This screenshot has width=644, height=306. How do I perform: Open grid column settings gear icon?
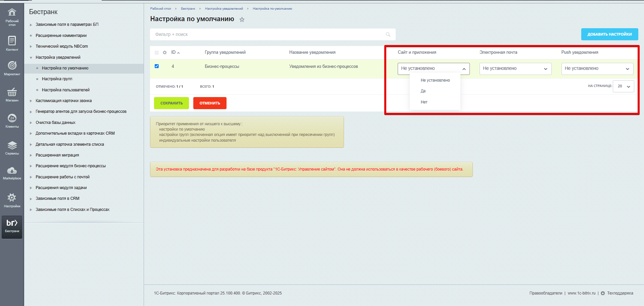164,52
